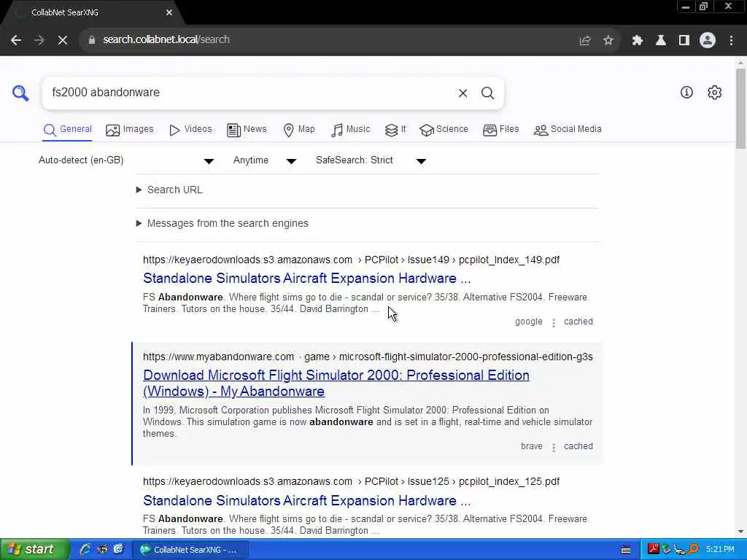This screenshot has width=747, height=560.
Task: Open the SafeSearch: Strict dropdown
Action: (x=371, y=160)
